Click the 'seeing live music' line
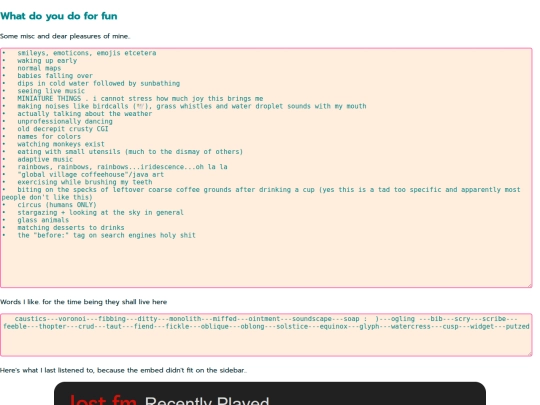The image size is (540, 405). click(x=51, y=91)
